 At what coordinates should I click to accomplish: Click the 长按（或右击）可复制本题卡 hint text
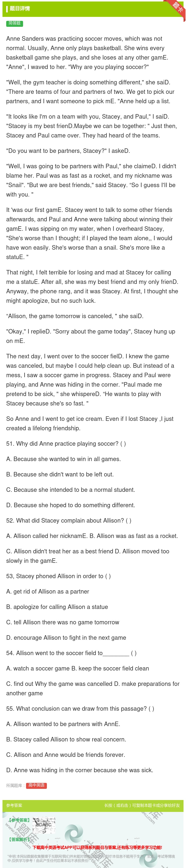(x=142, y=805)
